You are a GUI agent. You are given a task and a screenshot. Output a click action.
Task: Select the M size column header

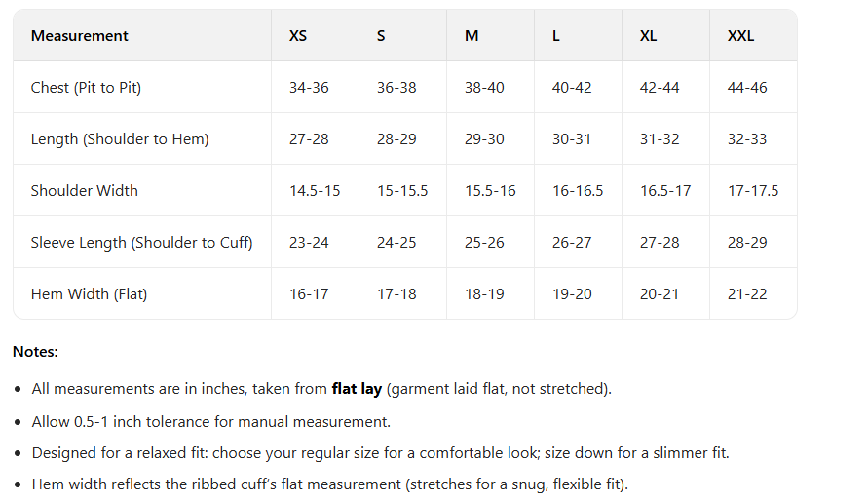472,36
